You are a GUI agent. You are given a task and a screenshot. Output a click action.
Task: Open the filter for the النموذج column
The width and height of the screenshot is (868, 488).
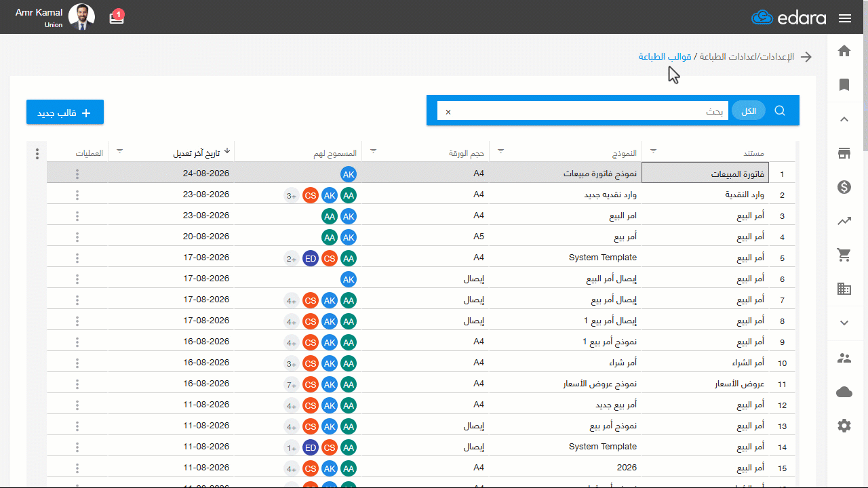pos(501,151)
